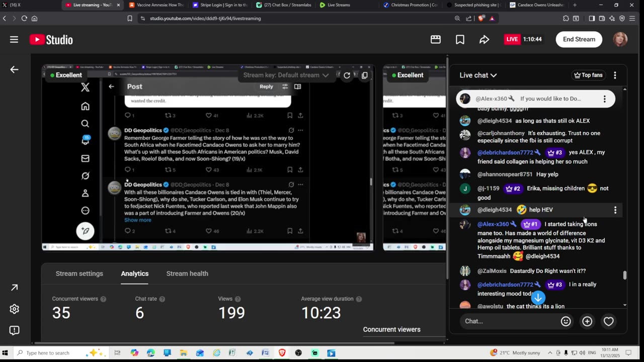
Task: Select the Analytics tab
Action: pyautogui.click(x=135, y=274)
